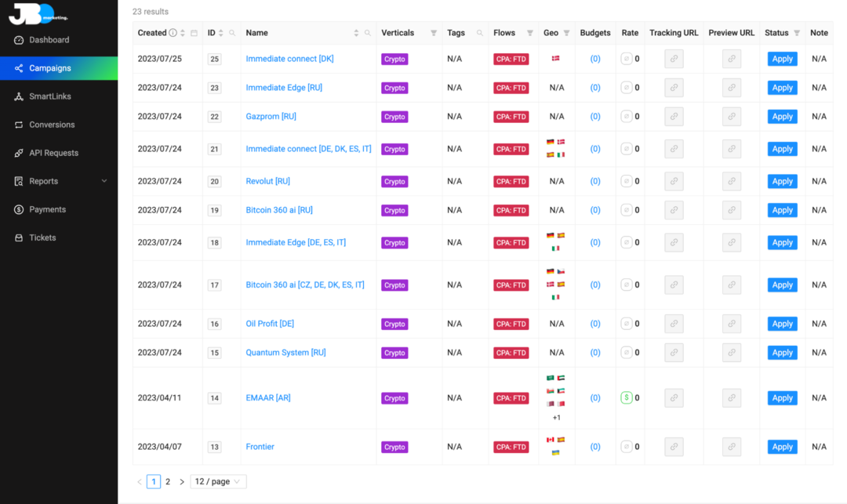Go to page 2 of results
This screenshot has height=504, width=847.
tap(168, 481)
